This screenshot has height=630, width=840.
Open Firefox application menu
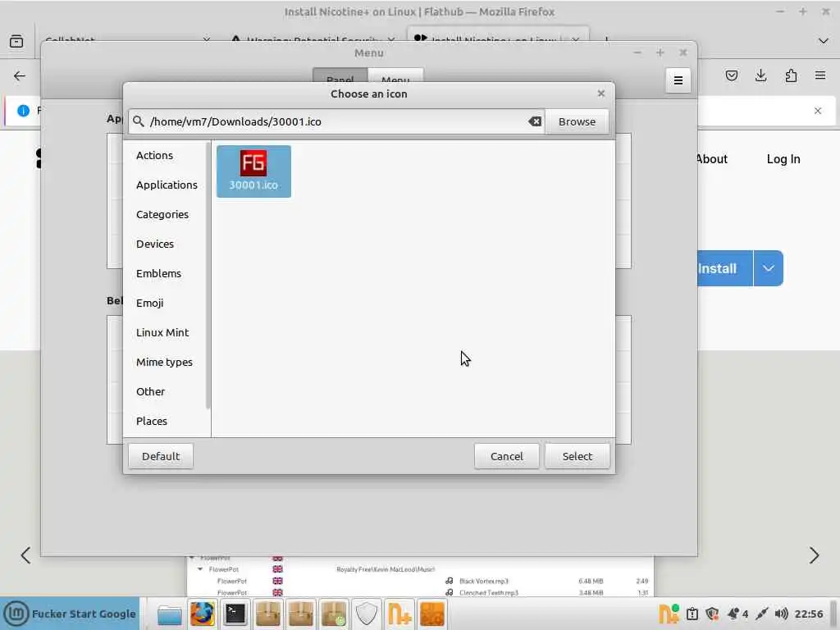point(820,75)
